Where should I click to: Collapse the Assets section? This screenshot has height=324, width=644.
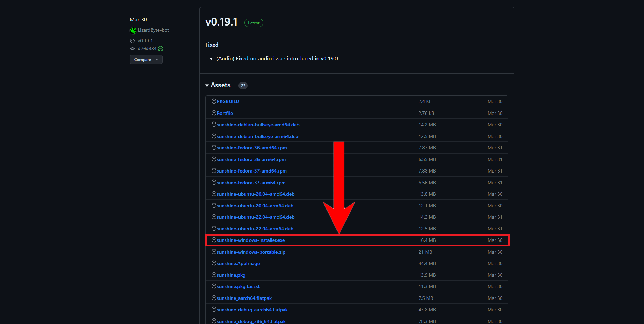point(218,85)
